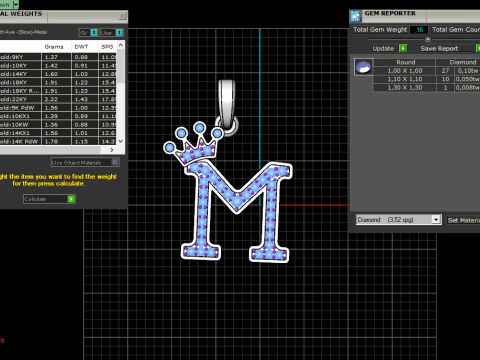Image resolution: width=480 pixels, height=360 pixels.
Task: Select the Gold:14KX1 row
Action: pyautogui.click(x=58, y=133)
